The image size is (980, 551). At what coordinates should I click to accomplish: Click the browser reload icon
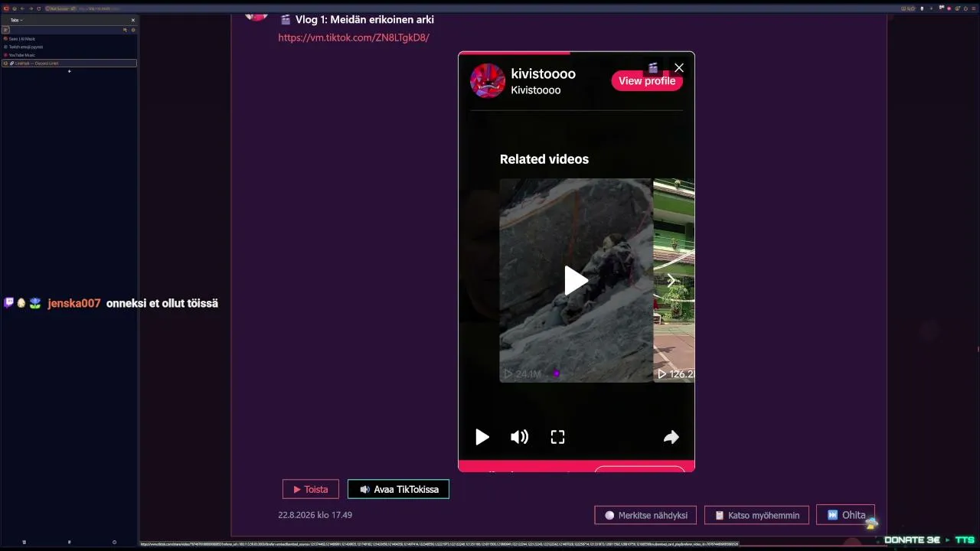tap(39, 8)
